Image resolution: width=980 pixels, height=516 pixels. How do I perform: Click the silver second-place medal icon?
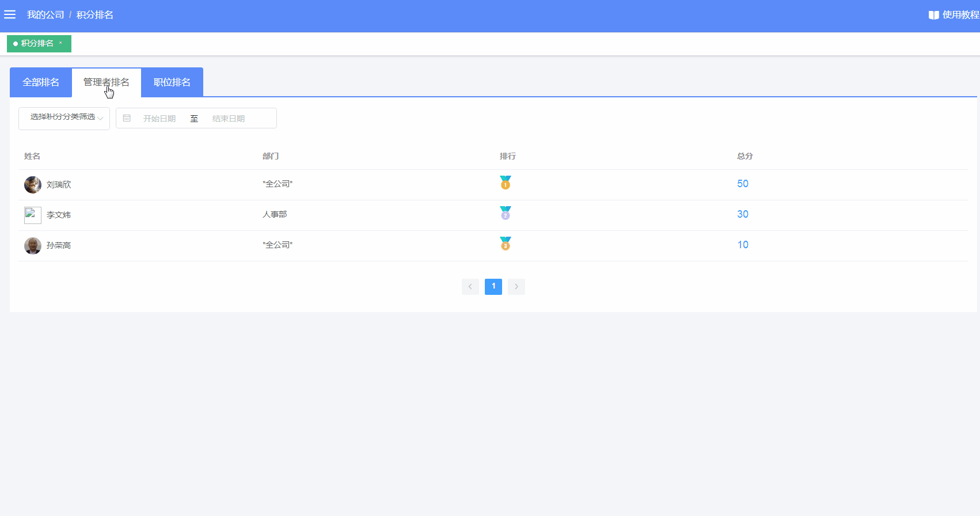pos(506,214)
